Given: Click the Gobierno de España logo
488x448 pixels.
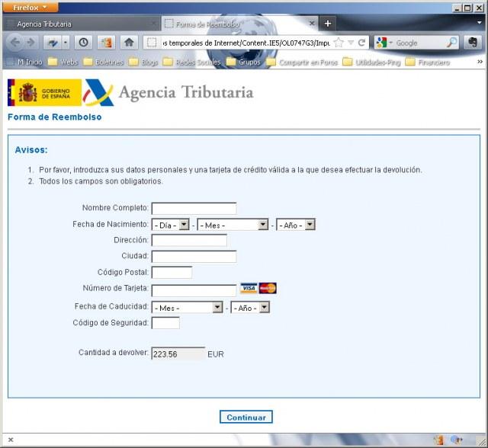Looking at the screenshot, I should pos(44,93).
